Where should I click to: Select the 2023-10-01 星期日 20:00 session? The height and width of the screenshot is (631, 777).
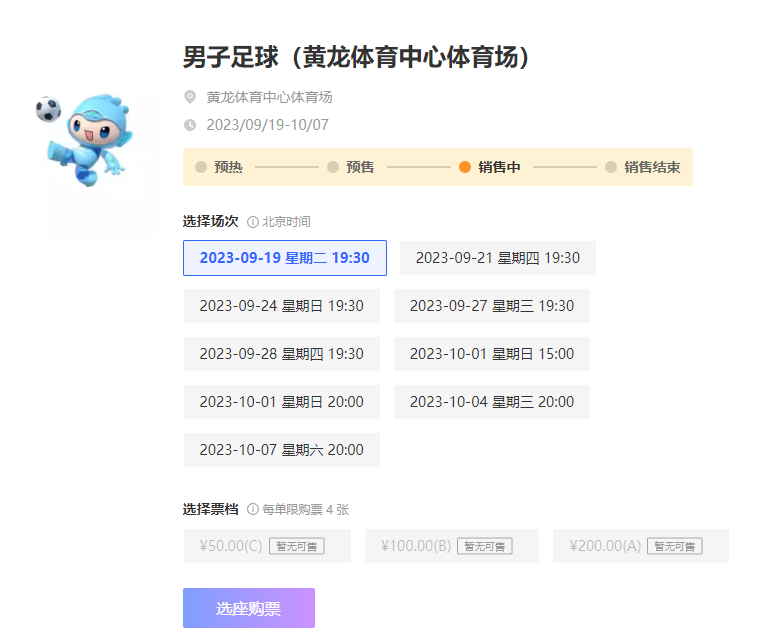click(281, 402)
